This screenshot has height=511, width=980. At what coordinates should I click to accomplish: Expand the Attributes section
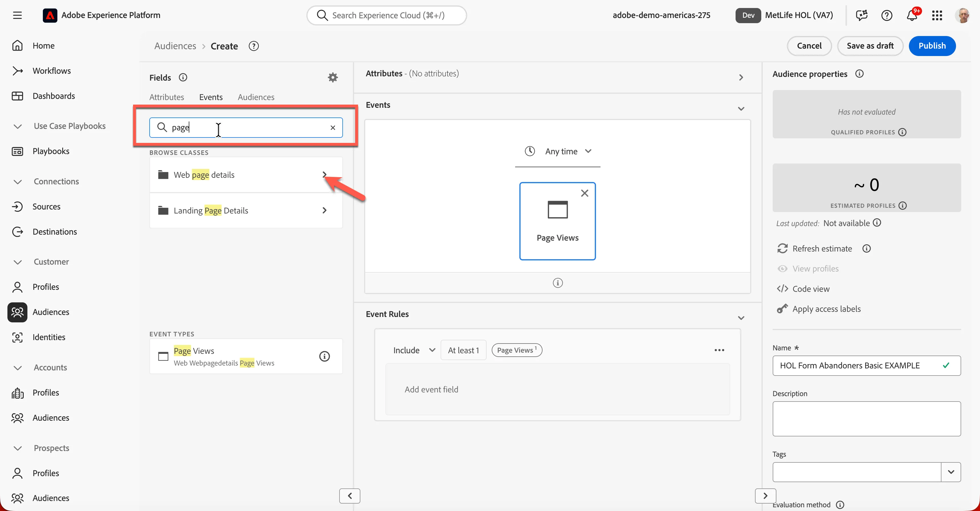(741, 77)
